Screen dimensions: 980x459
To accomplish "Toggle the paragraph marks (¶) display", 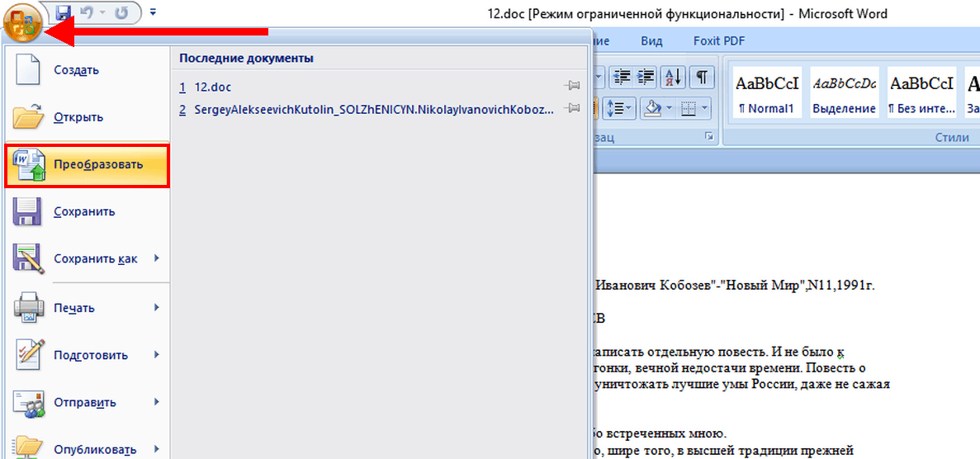I will (x=701, y=77).
